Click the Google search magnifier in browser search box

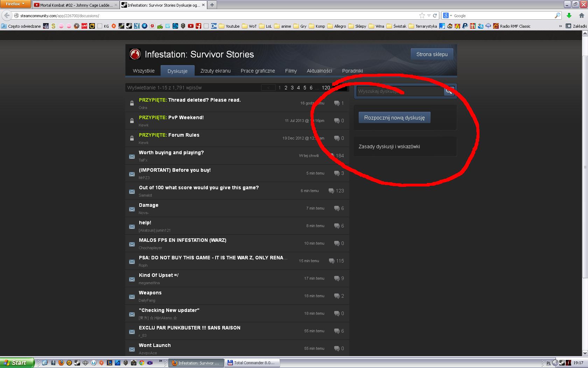558,15
